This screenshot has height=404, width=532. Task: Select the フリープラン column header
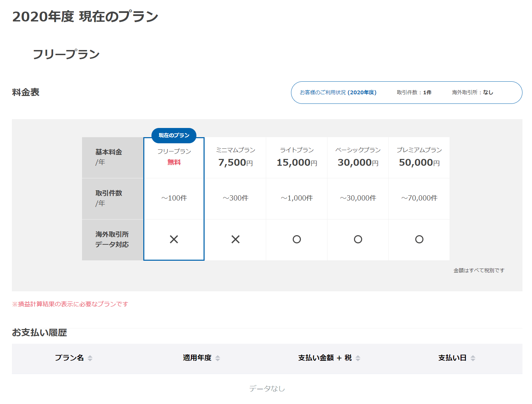pyautogui.click(x=174, y=158)
